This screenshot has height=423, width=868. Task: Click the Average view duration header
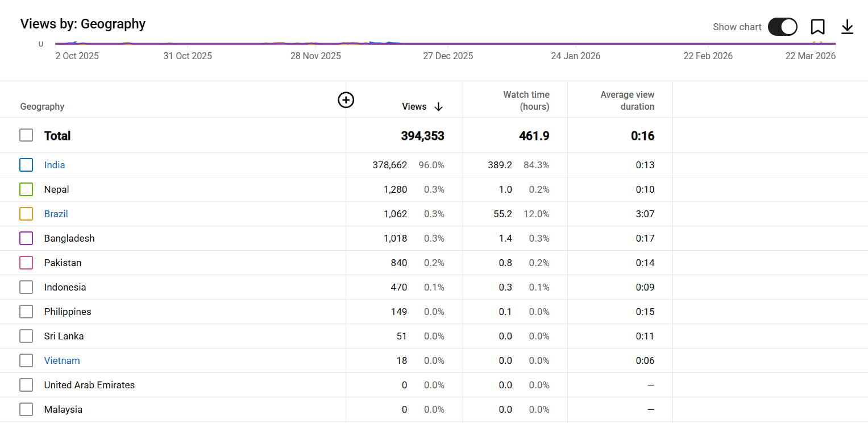point(627,101)
